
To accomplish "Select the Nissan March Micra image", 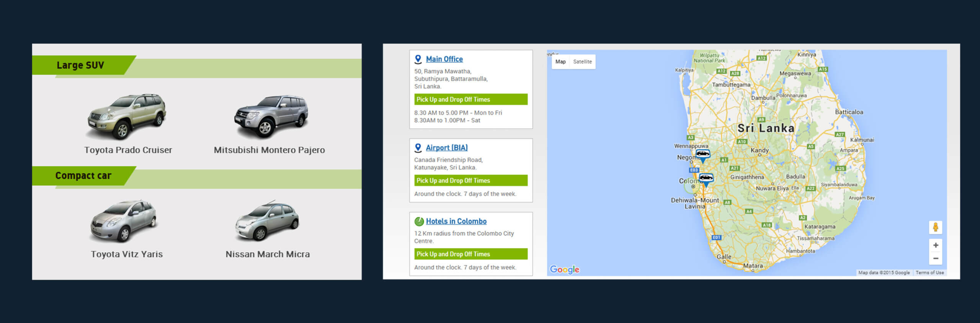I will (267, 220).
